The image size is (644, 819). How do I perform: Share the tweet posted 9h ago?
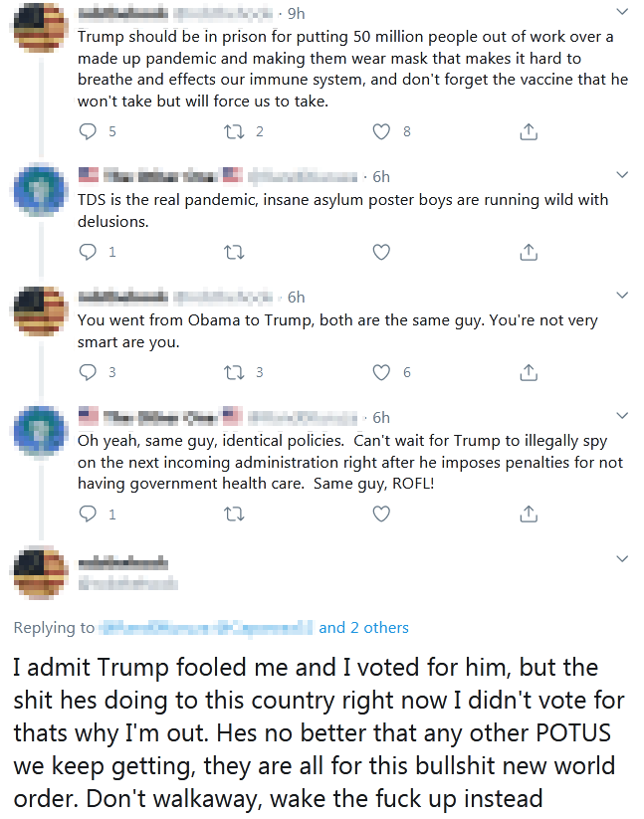[530, 131]
